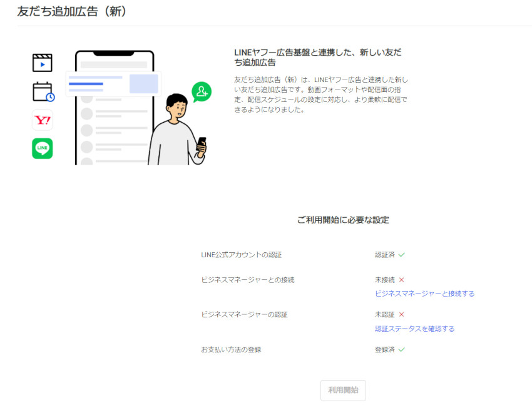Image resolution: width=532 pixels, height=405 pixels.
Task: Click お支払い方法の登録 row label
Action: click(231, 349)
